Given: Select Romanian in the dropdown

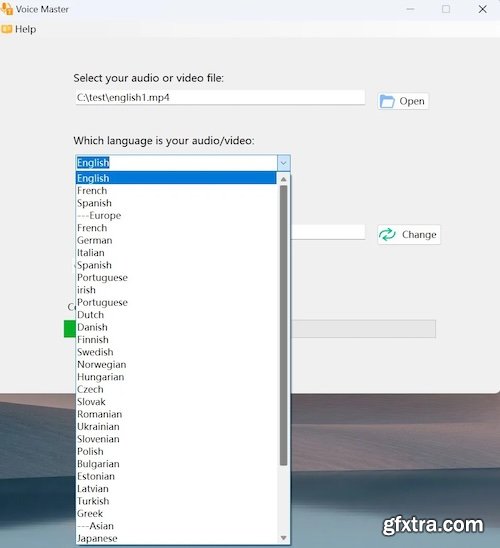Looking at the screenshot, I should click(x=176, y=414).
